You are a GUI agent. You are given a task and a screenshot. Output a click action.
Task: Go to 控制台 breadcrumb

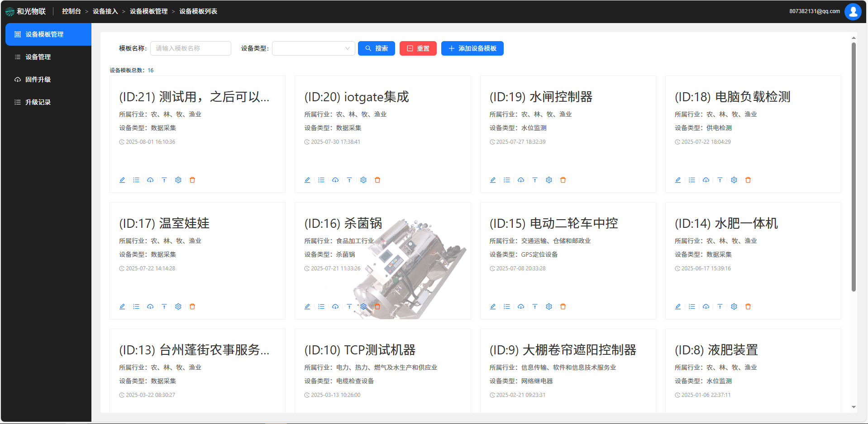[72, 11]
